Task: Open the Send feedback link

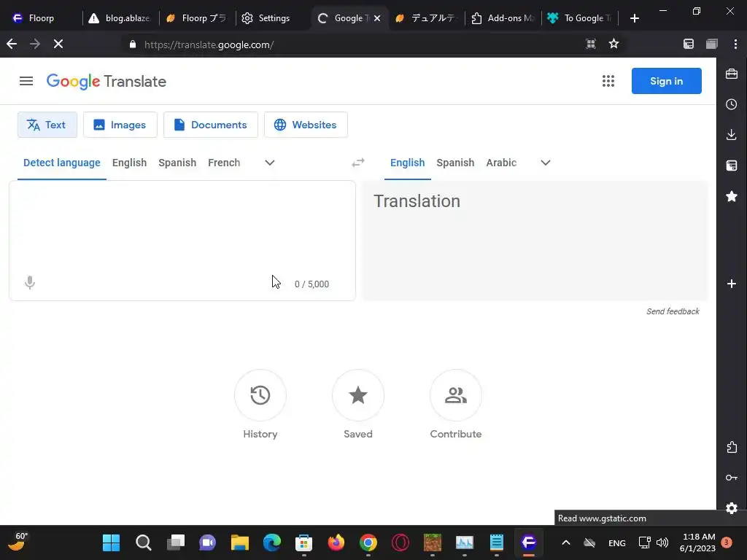Action: point(673,311)
